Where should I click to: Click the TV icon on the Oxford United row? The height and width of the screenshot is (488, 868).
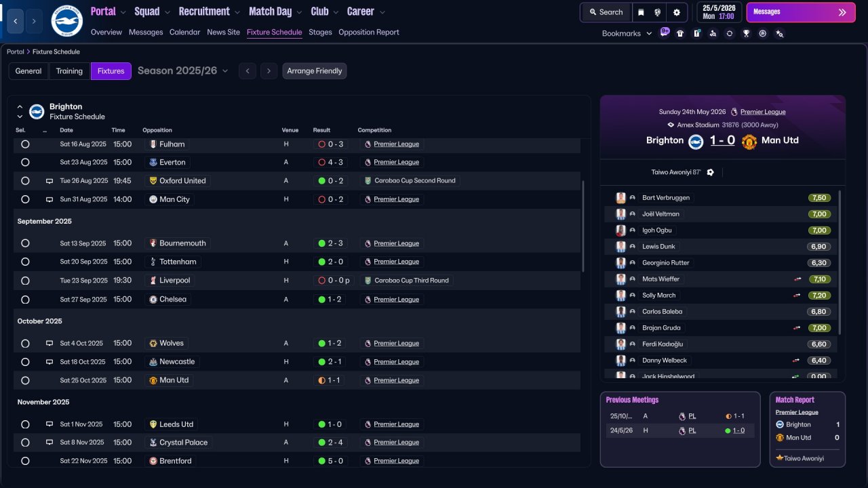pyautogui.click(x=50, y=181)
